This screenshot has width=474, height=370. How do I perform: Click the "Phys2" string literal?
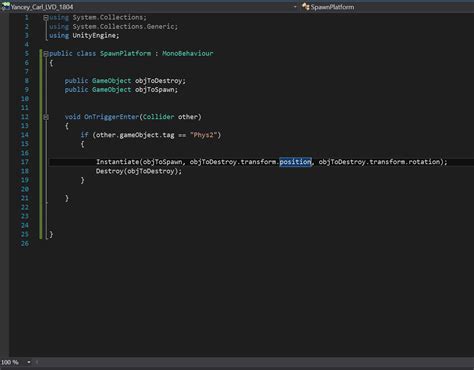click(x=204, y=135)
